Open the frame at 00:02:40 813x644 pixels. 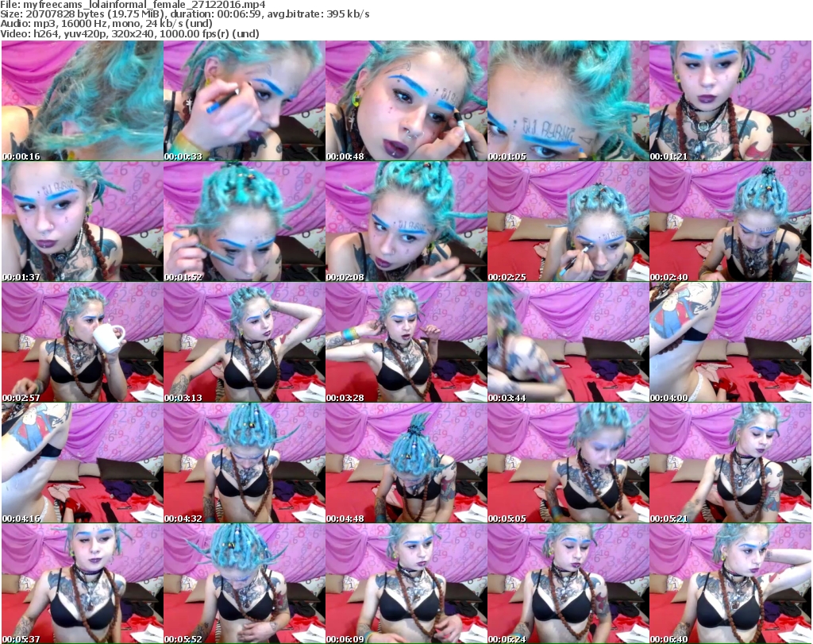[730, 222]
